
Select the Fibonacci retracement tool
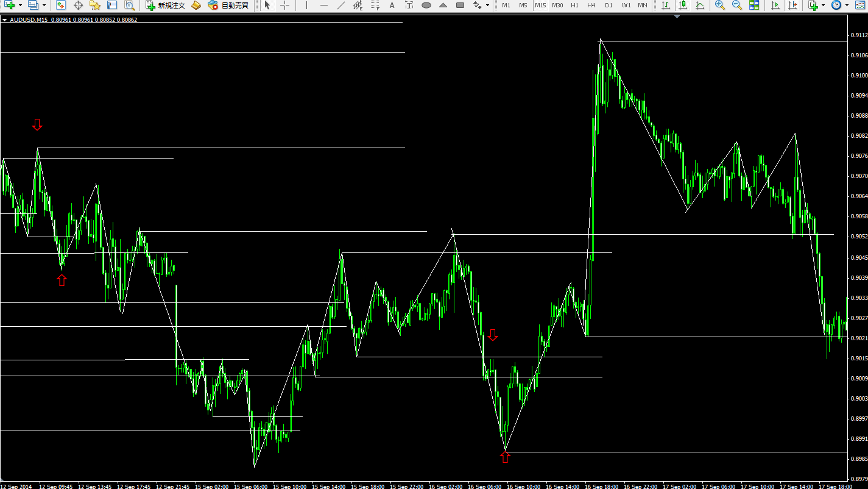pos(375,5)
